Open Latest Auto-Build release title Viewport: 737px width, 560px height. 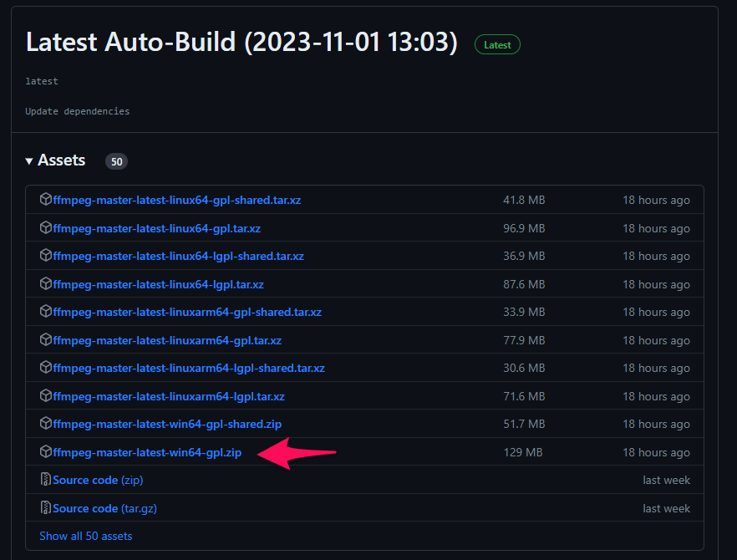point(241,42)
